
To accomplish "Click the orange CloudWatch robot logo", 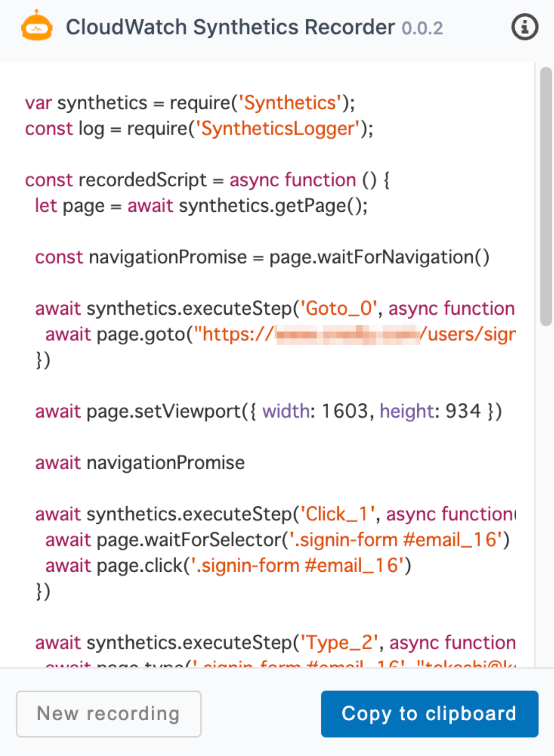I will tap(37, 26).
